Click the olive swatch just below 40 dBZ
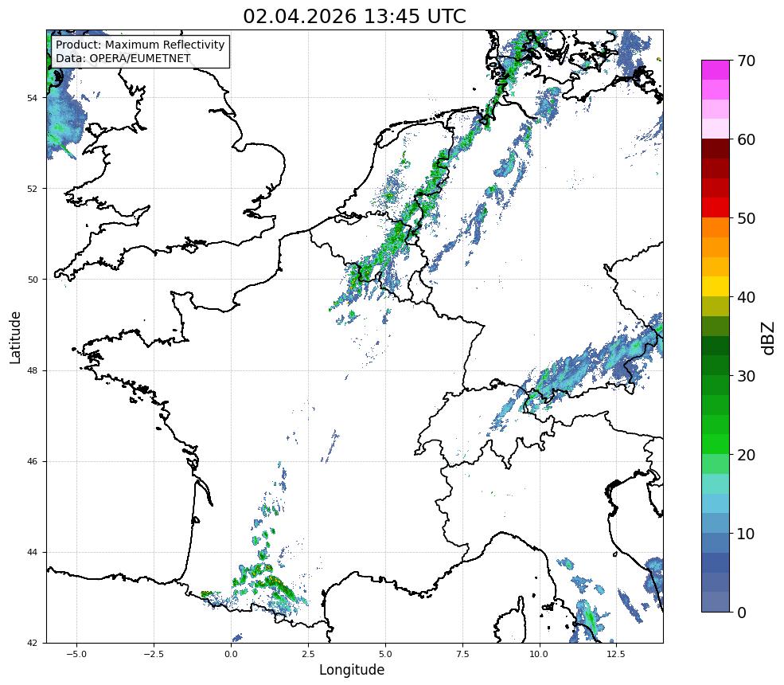 click(716, 307)
